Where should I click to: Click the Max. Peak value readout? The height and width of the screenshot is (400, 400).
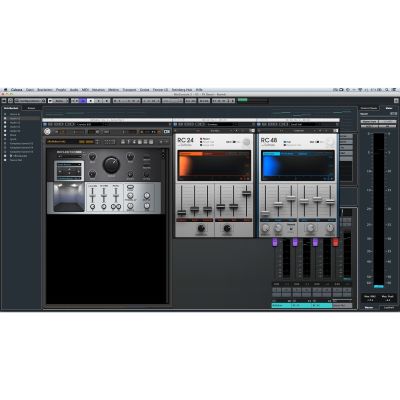tap(388, 300)
